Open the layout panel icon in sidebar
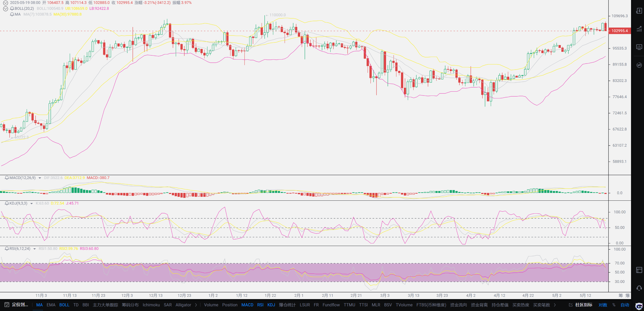The height and width of the screenshot is (311, 644). tap(639, 270)
